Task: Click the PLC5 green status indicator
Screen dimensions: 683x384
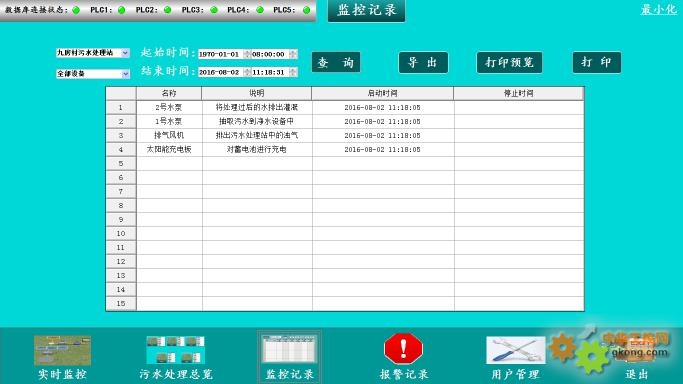Action: pyautogui.click(x=306, y=10)
